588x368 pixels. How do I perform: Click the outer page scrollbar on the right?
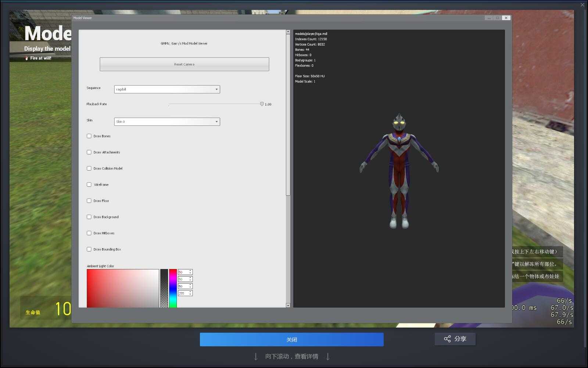click(585, 178)
